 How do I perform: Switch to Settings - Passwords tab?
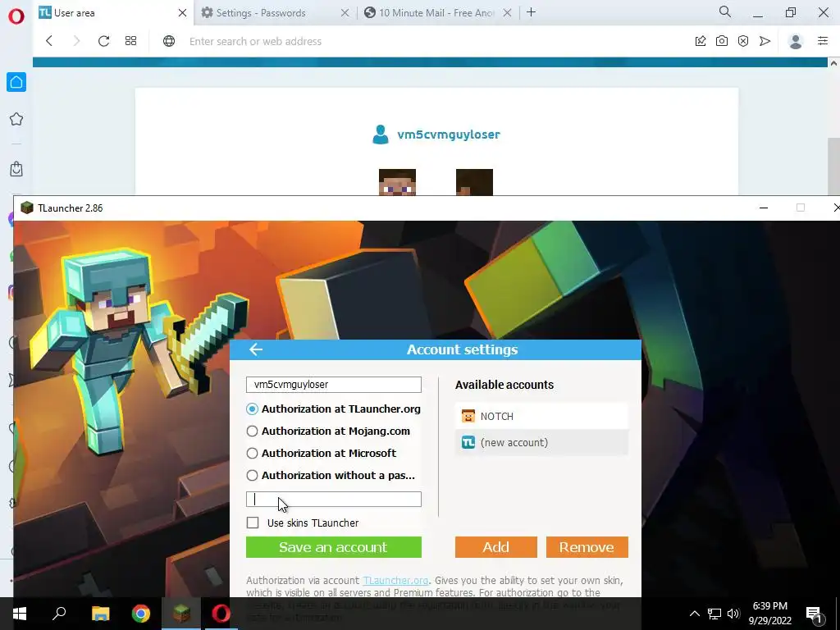pyautogui.click(x=276, y=13)
